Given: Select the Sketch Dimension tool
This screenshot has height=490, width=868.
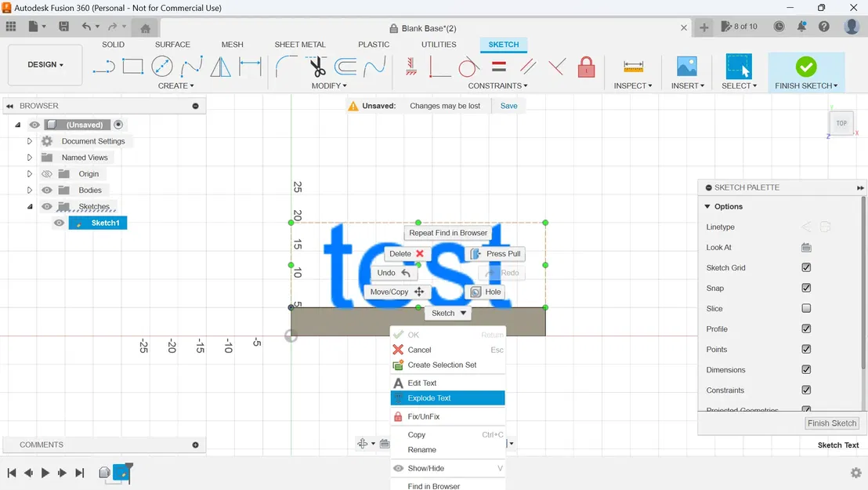Looking at the screenshot, I should point(250,67).
